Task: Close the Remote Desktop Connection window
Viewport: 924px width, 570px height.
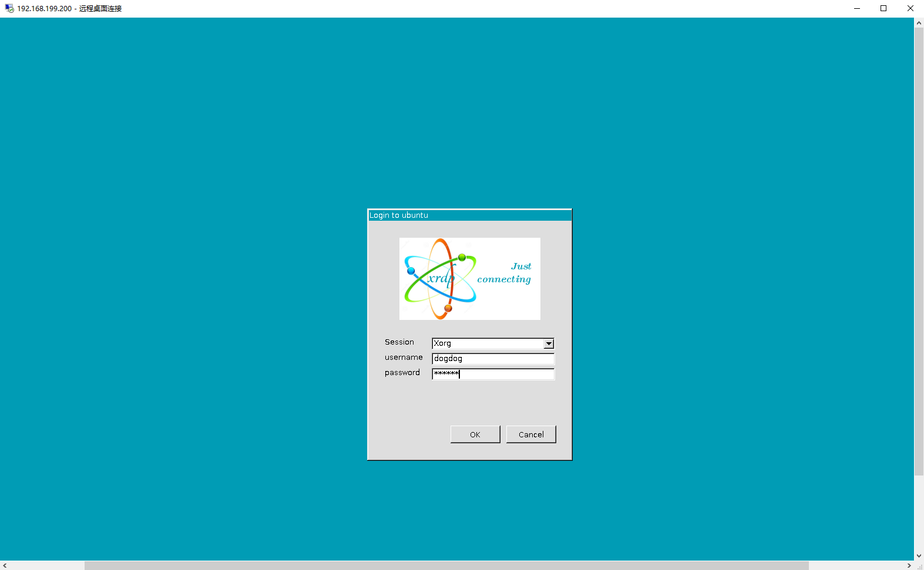Action: click(x=910, y=8)
